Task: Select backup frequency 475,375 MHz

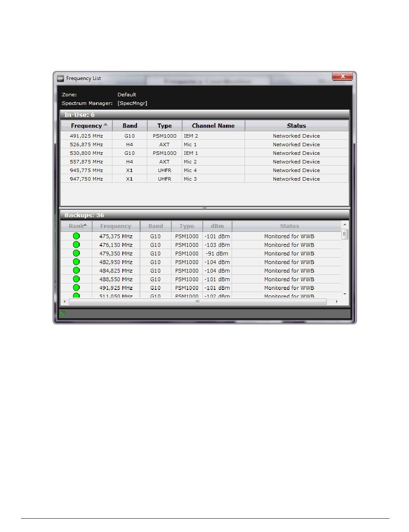Action: tap(116, 237)
